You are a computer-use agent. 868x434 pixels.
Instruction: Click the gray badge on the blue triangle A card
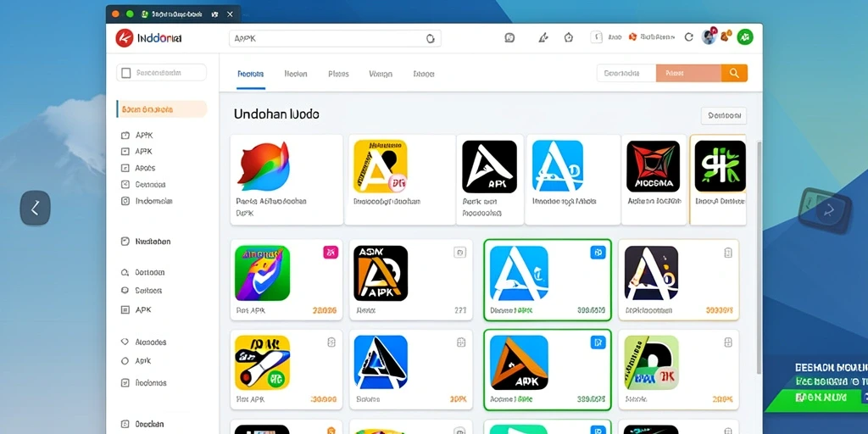[460, 342]
